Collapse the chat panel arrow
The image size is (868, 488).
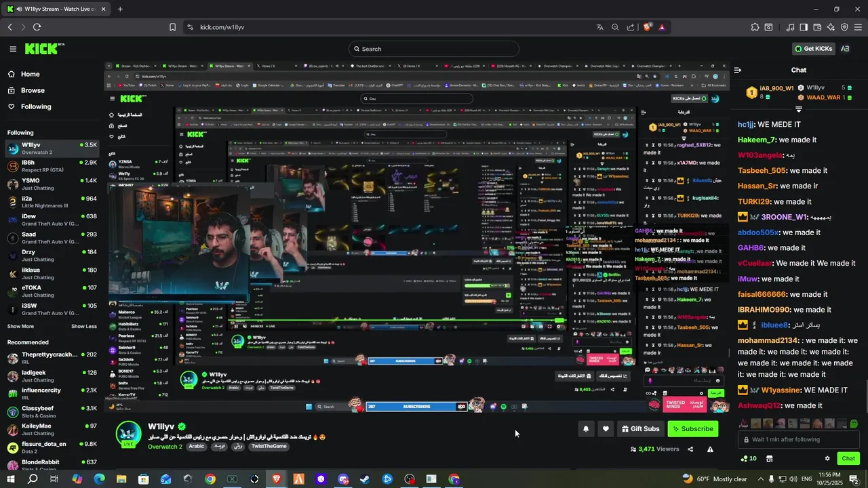tap(738, 70)
